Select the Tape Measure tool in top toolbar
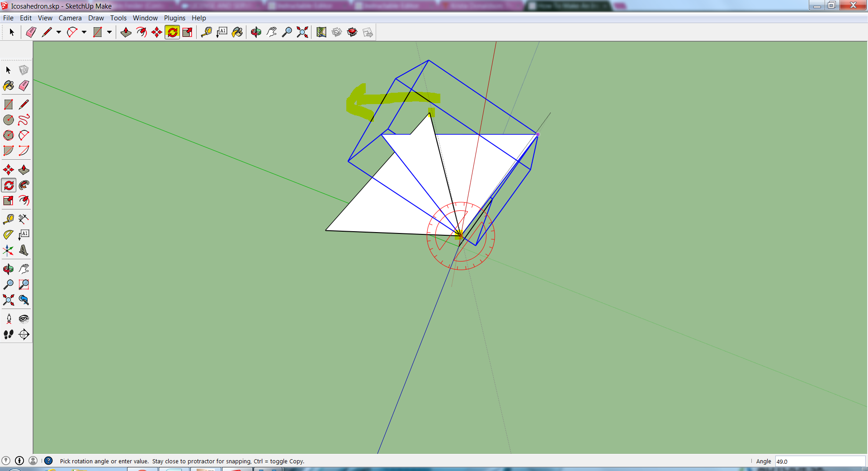The height and width of the screenshot is (471, 868). click(x=207, y=32)
